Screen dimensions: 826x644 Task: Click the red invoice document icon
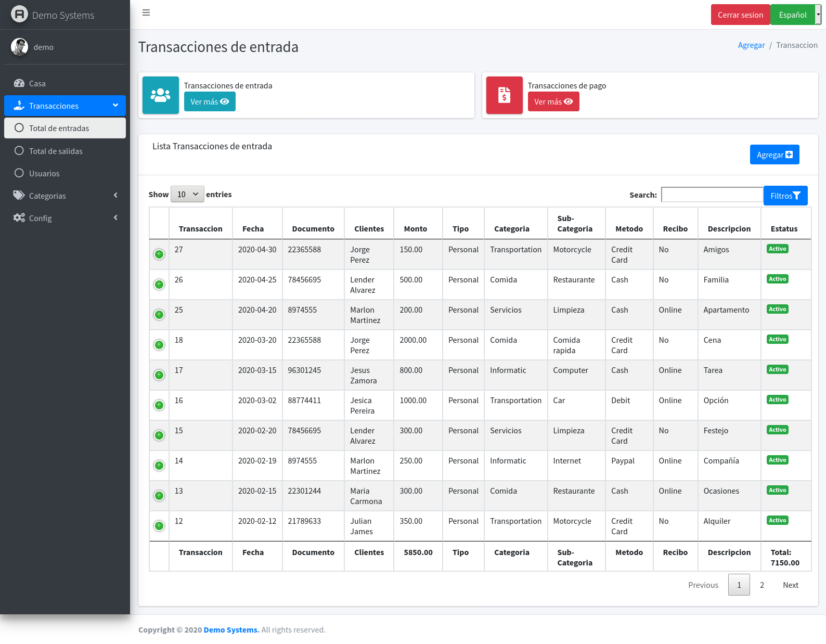click(x=504, y=95)
